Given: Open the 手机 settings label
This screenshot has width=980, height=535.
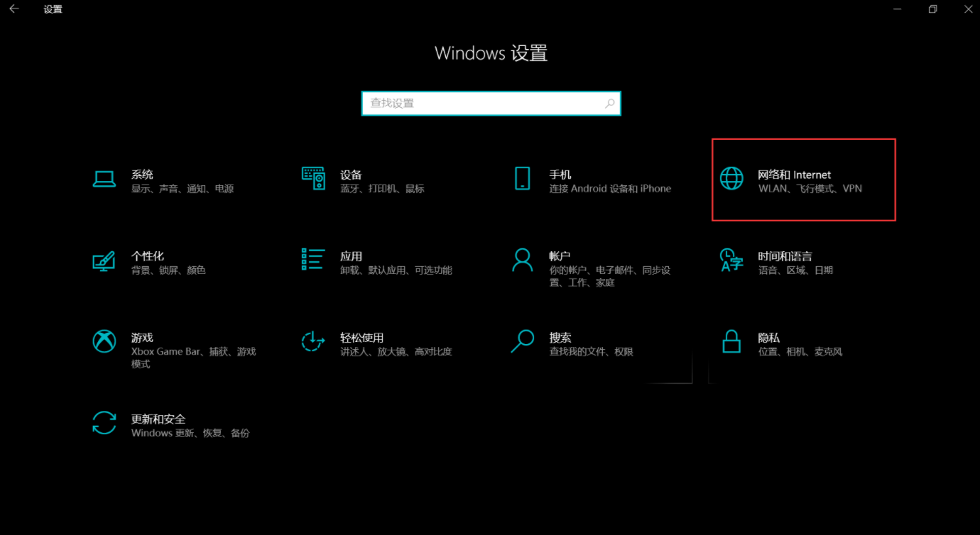Looking at the screenshot, I should coord(560,175).
